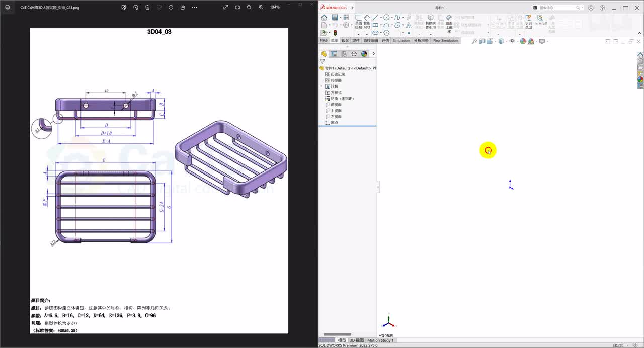
Task: Open the Simulation ribbon tab
Action: point(401,40)
